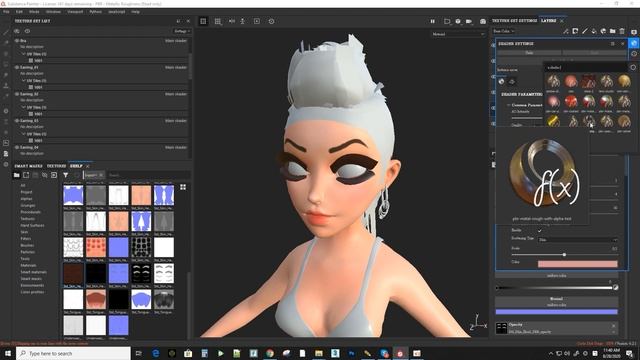The image size is (640, 360).
Task: Switch shelf thumbnails with the grid-size icon
Action: coord(183,187)
